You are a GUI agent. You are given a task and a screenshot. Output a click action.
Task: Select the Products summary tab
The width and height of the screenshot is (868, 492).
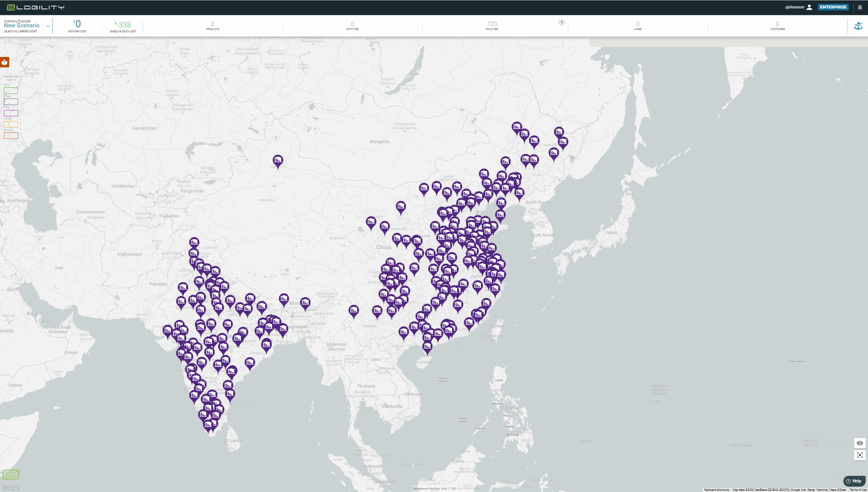212,26
